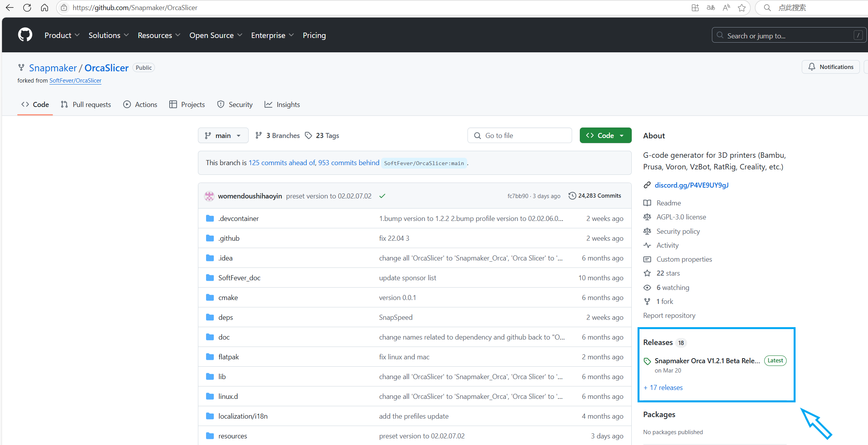
Task: Expand the Product menu
Action: (x=62, y=35)
